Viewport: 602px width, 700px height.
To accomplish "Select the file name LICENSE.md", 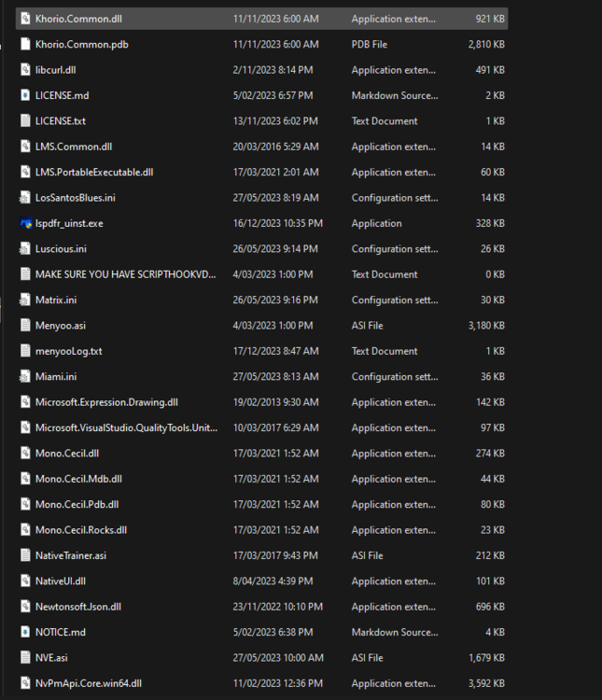I will coord(63,95).
